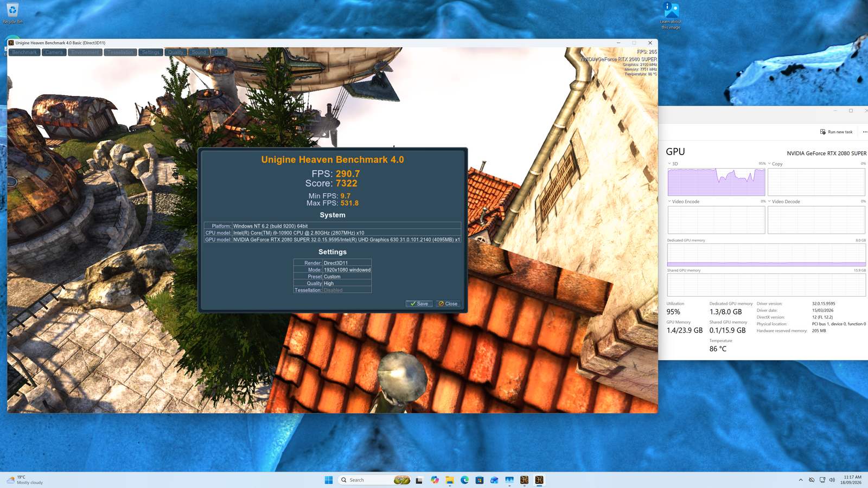Expand the Video Encode graph dropdown
The width and height of the screenshot is (868, 488).
tap(669, 201)
